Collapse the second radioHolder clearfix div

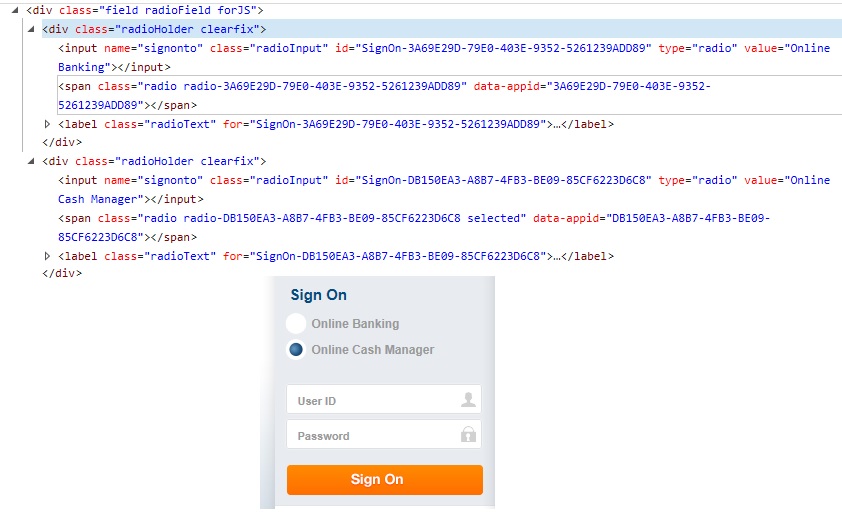click(x=31, y=161)
